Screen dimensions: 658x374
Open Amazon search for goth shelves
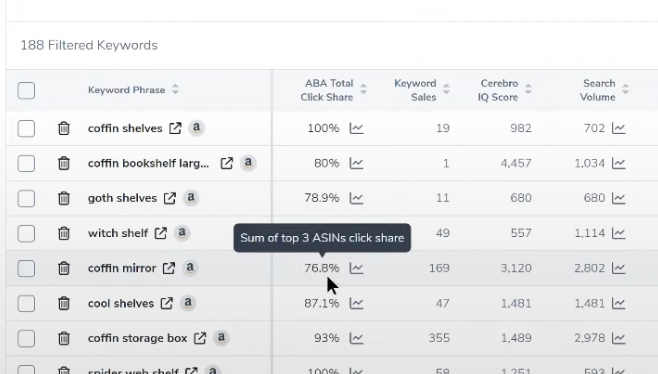(x=191, y=197)
